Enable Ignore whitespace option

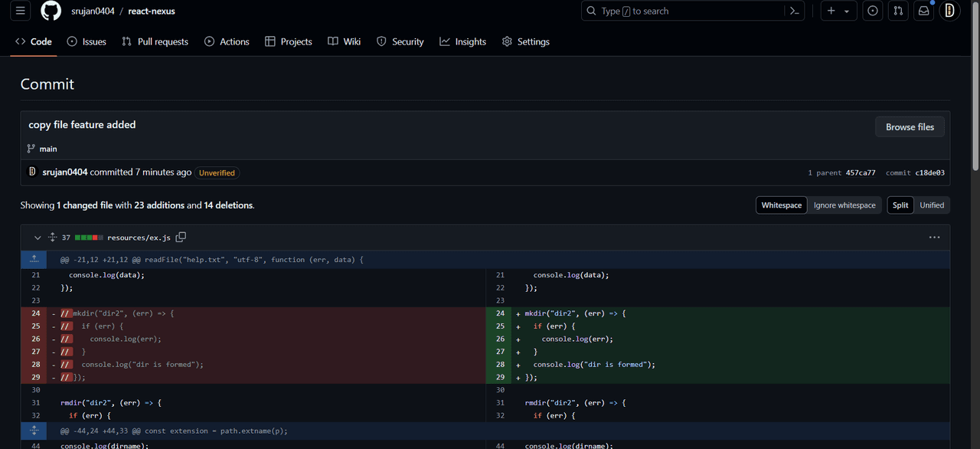844,205
